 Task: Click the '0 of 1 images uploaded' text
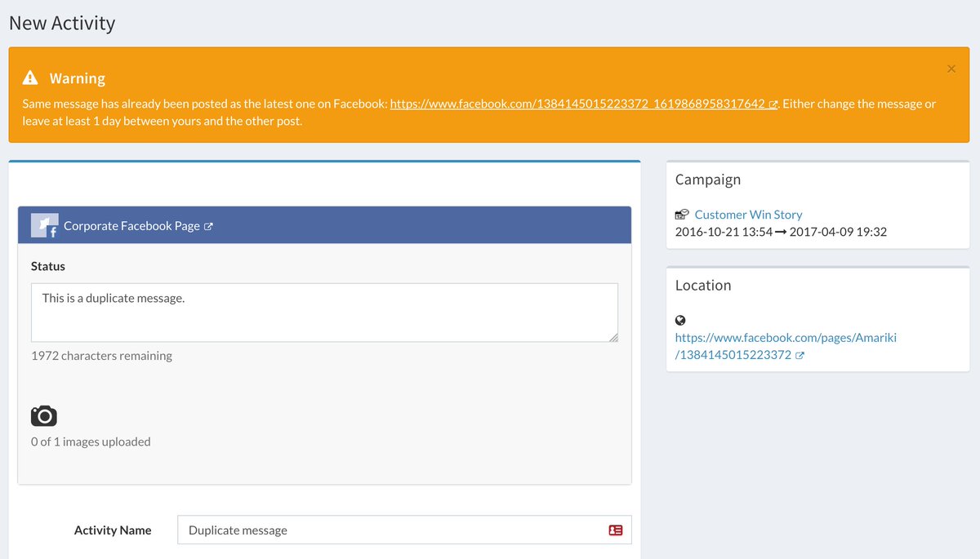click(x=91, y=441)
